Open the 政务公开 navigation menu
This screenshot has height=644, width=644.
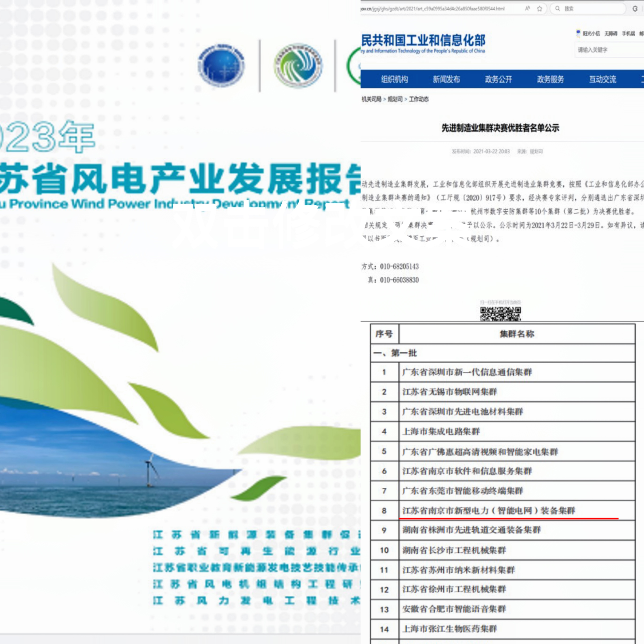[x=498, y=79]
